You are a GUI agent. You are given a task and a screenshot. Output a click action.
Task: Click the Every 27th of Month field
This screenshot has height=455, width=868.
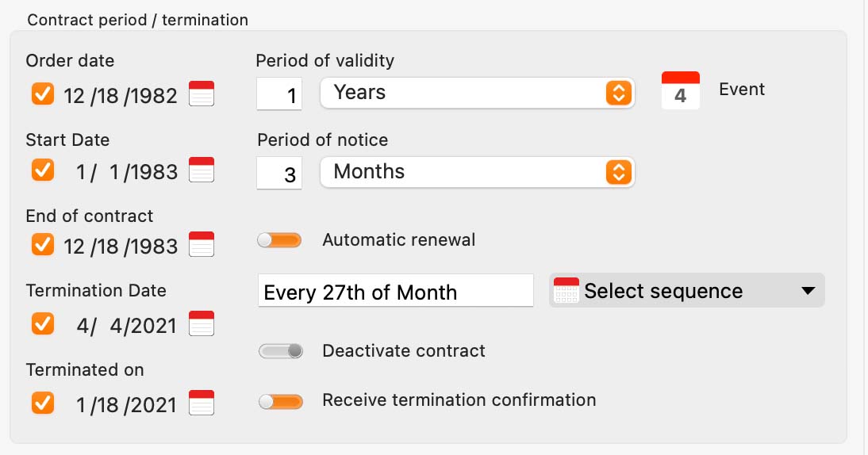396,290
